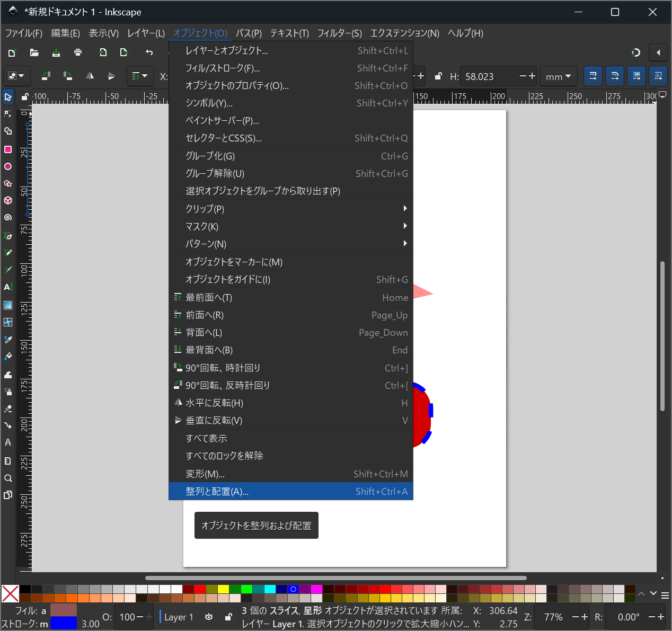This screenshot has height=631, width=672.
Task: Choose the Star/Polygon tool
Action: (8, 183)
